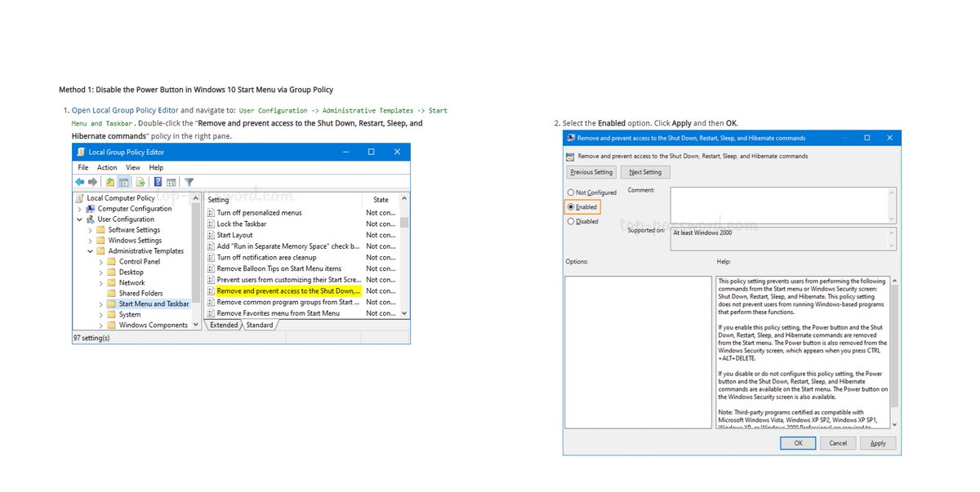Screen dimensions: 980x492
Task: Click the Filter toolbar icon
Action: pyautogui.click(x=189, y=182)
